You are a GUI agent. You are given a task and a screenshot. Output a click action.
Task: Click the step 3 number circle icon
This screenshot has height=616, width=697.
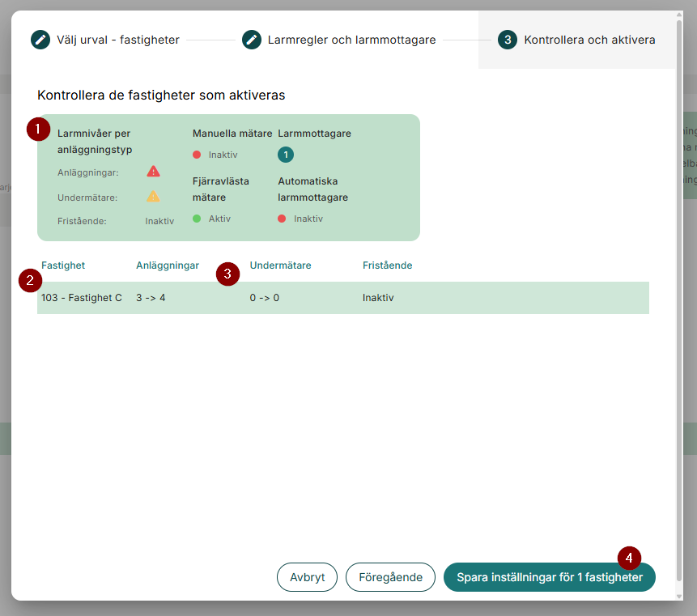click(x=508, y=40)
